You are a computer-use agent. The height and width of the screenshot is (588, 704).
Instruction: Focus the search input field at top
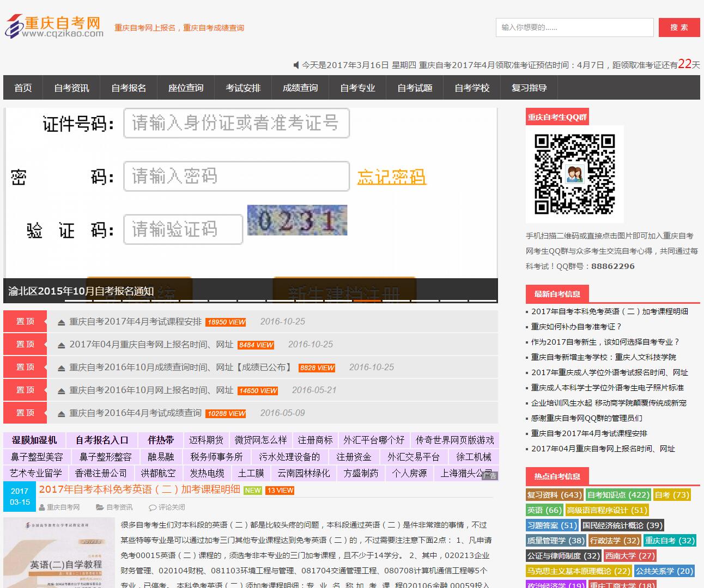(x=574, y=27)
